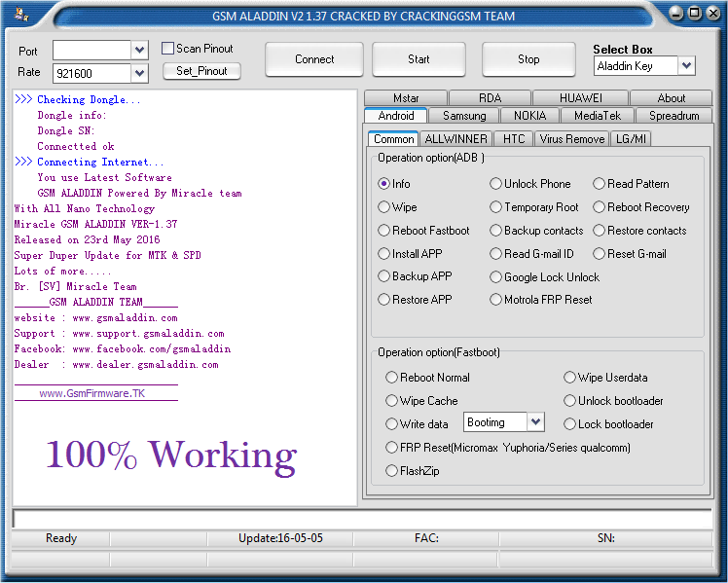
Task: Click the Set_Pinout button
Action: [201, 71]
